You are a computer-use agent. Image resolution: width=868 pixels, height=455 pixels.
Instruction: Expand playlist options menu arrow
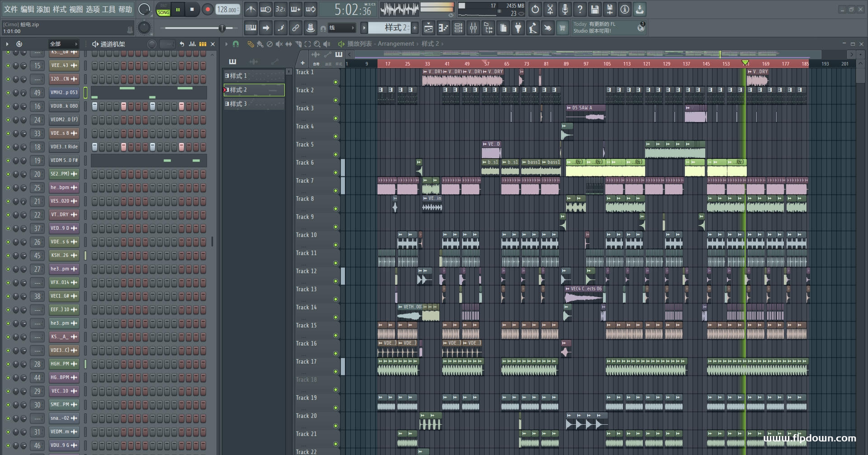[226, 44]
